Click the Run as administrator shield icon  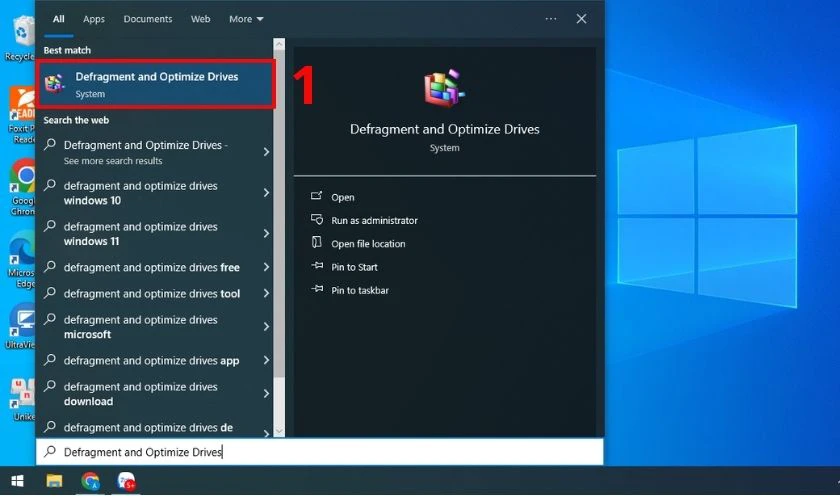(317, 220)
